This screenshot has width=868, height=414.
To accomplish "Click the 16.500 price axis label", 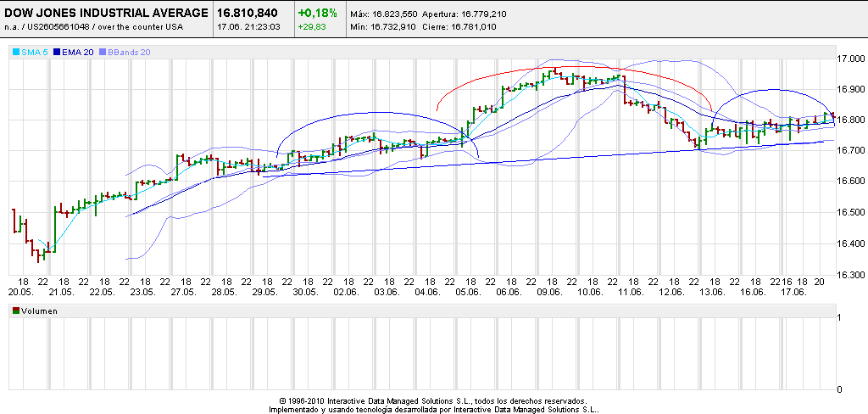I will pyautogui.click(x=851, y=213).
